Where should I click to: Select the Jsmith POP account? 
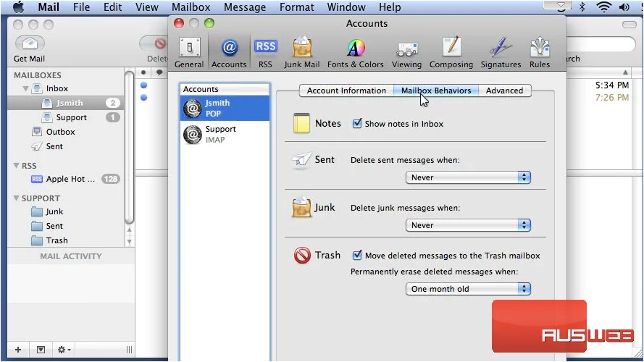(x=225, y=108)
